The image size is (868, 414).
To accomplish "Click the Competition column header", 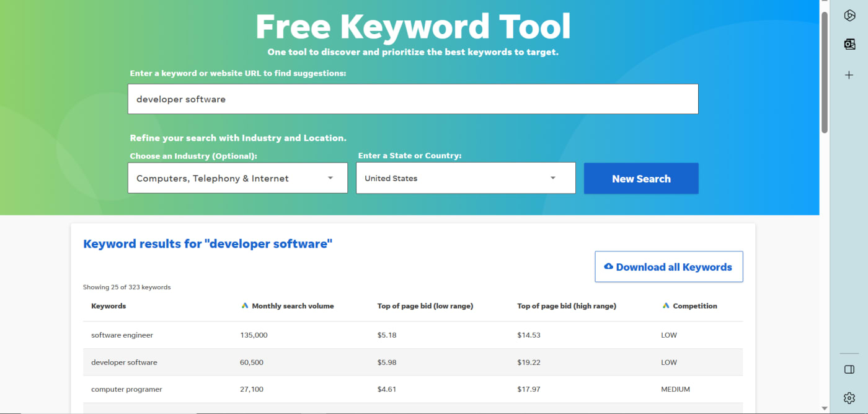I will click(x=695, y=306).
